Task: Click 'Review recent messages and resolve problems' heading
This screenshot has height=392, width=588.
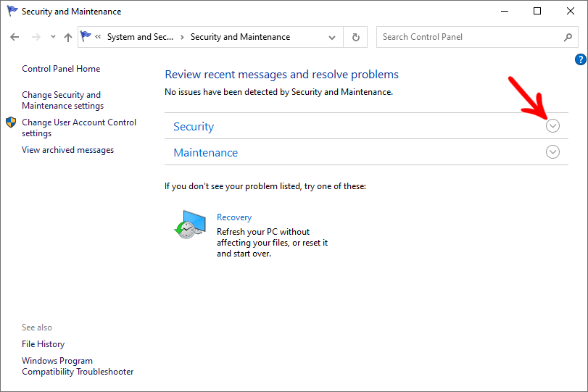Action: pos(281,75)
